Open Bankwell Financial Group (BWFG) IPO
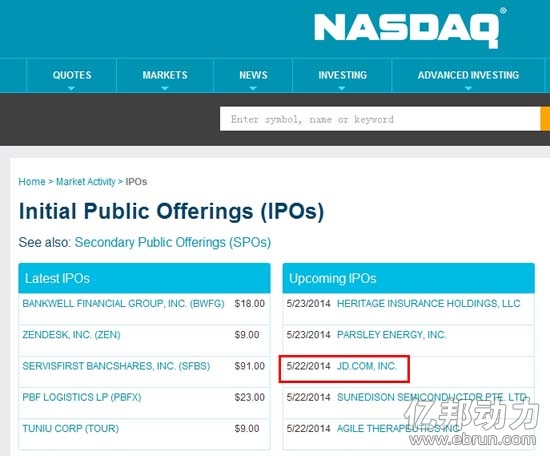 point(123,303)
